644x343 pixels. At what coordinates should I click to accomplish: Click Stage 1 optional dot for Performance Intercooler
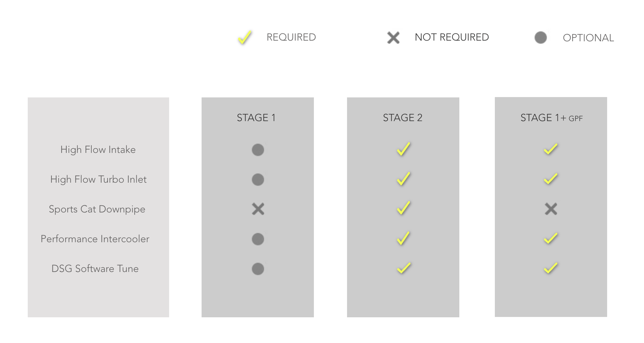coord(258,239)
